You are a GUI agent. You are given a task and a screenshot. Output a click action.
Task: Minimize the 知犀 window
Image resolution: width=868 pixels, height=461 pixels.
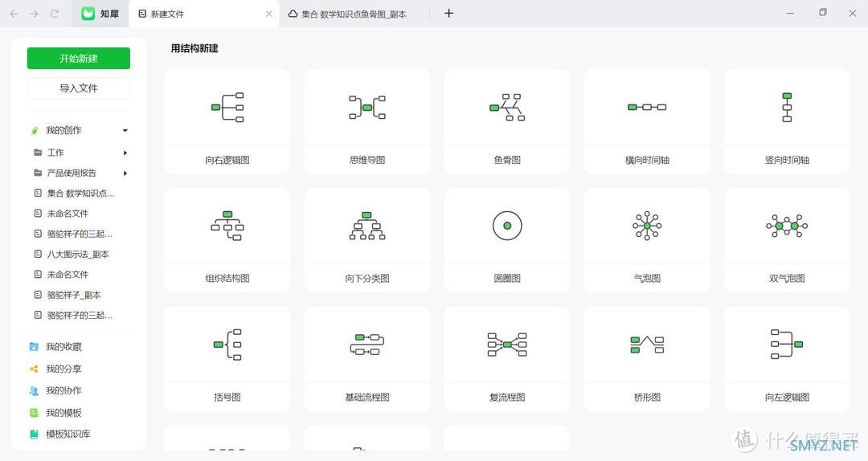791,14
